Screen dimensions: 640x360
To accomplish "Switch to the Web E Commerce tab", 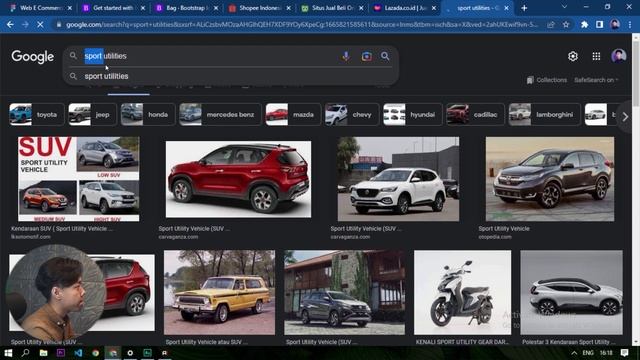I will [41, 8].
